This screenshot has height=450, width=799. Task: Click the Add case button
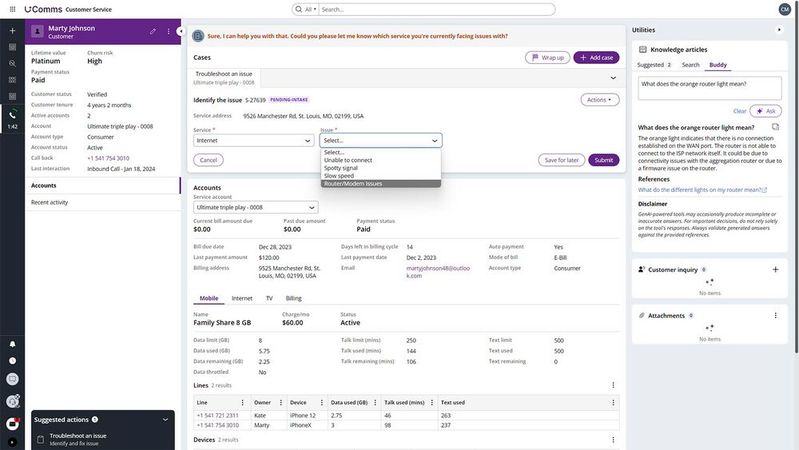pyautogui.click(x=596, y=58)
